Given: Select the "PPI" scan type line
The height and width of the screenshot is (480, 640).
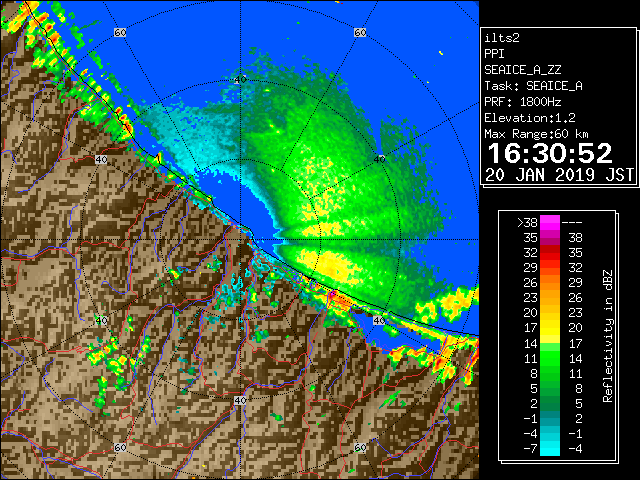Looking at the screenshot, I should point(494,54).
